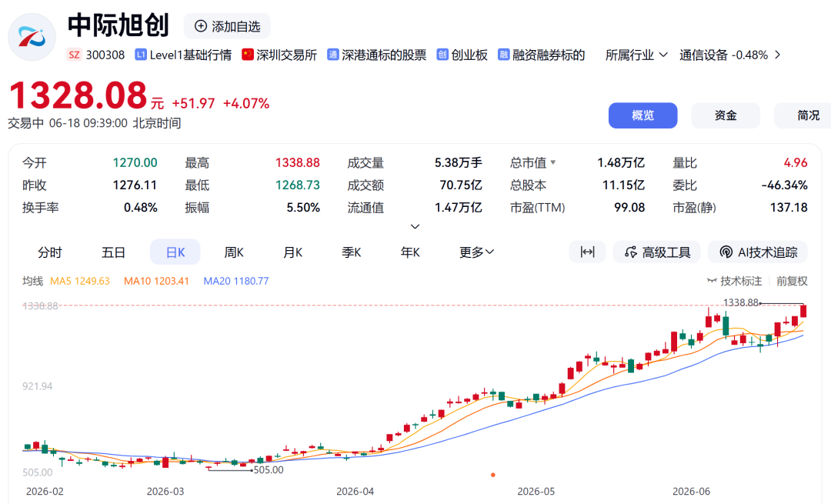Screen dimensions: 831x504
Task: Click the 通 icon before 深港通标的股票
Action: point(333,55)
